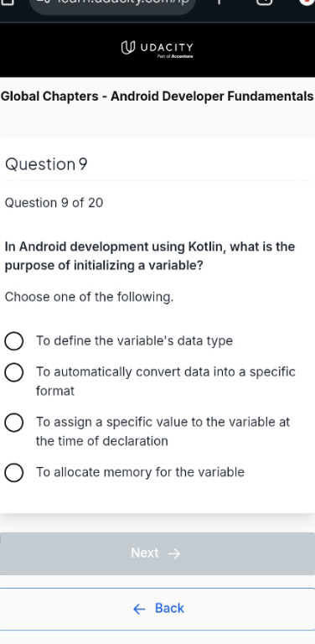Click the UDACITY wordmark text
Screen dimensions: 315x644
click(167, 47)
